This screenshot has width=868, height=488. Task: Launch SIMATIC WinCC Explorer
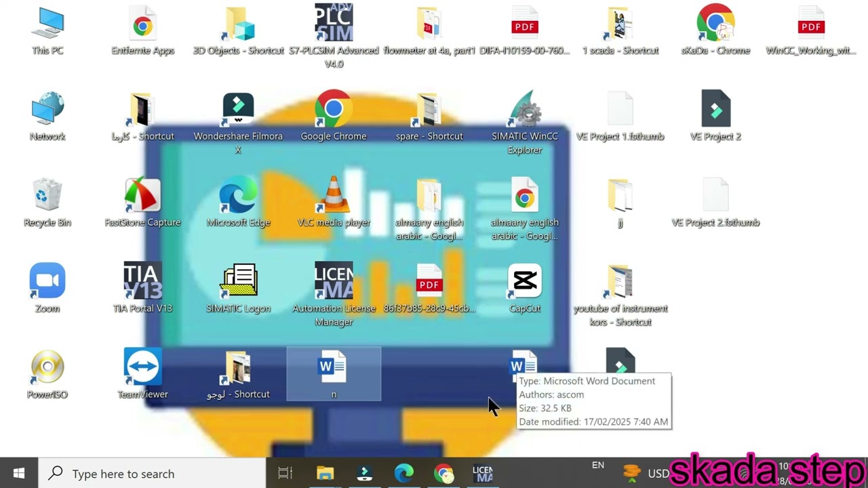(x=525, y=122)
